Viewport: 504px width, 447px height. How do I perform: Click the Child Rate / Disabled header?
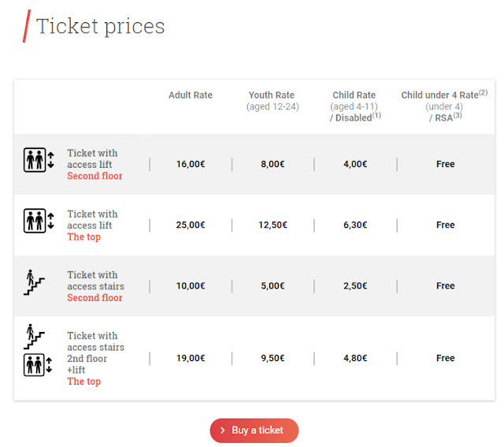pos(355,106)
